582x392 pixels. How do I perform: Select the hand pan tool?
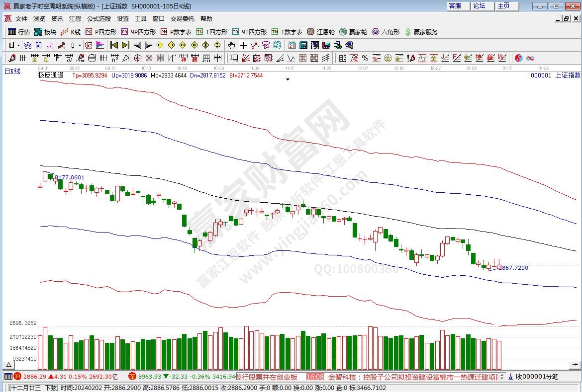(x=231, y=45)
